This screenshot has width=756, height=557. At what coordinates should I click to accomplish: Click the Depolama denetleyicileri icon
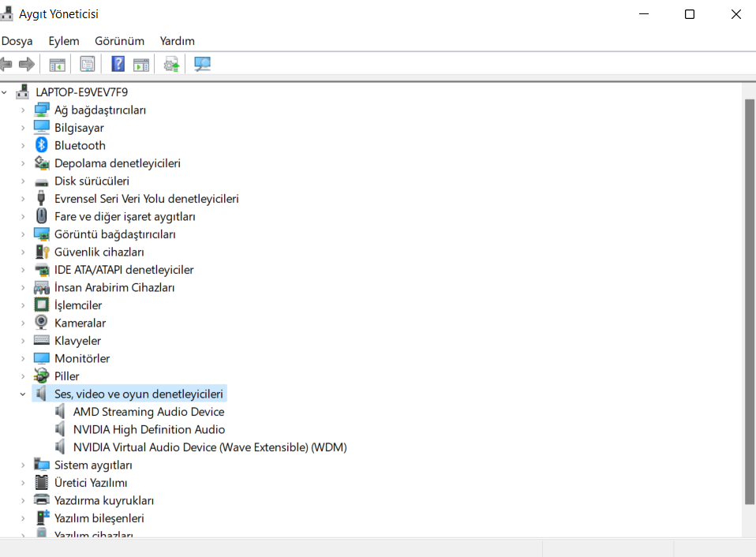coord(42,163)
